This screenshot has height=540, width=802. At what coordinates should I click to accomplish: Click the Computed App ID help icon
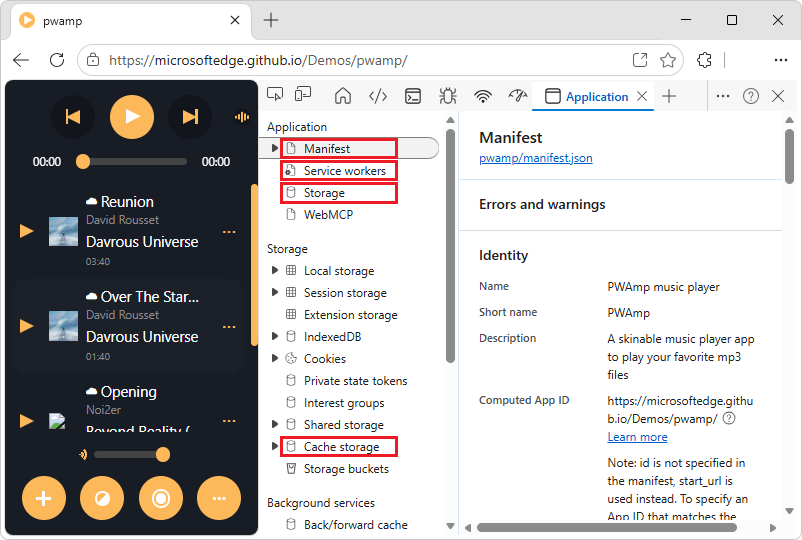729,418
